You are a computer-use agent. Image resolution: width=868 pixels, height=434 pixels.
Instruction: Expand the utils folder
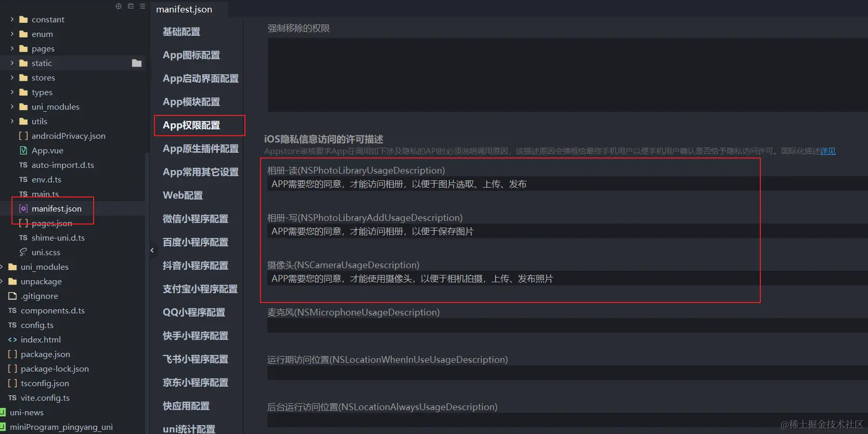click(12, 121)
